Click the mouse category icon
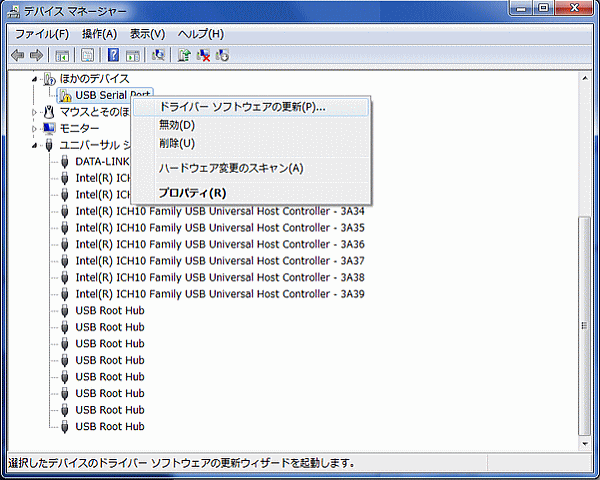600x480 pixels. pos(49,112)
